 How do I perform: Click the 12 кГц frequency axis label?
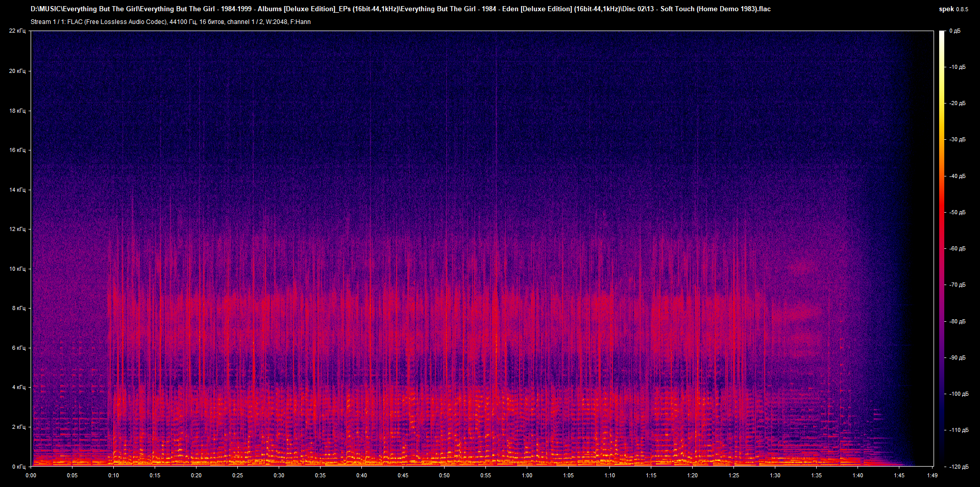tap(17, 229)
